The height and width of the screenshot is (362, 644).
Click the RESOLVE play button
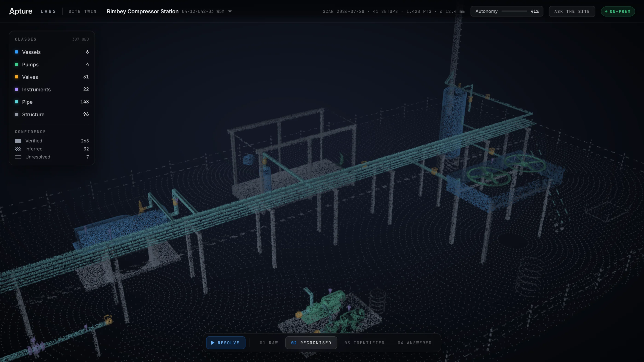pyautogui.click(x=225, y=343)
